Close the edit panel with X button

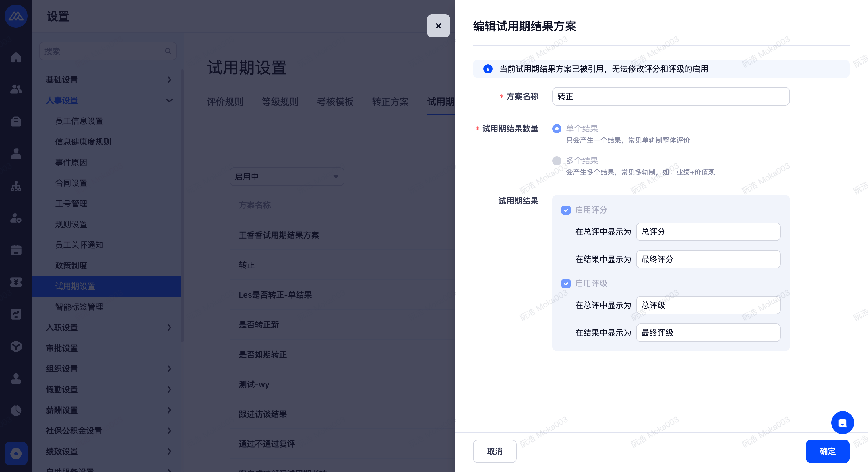438,26
